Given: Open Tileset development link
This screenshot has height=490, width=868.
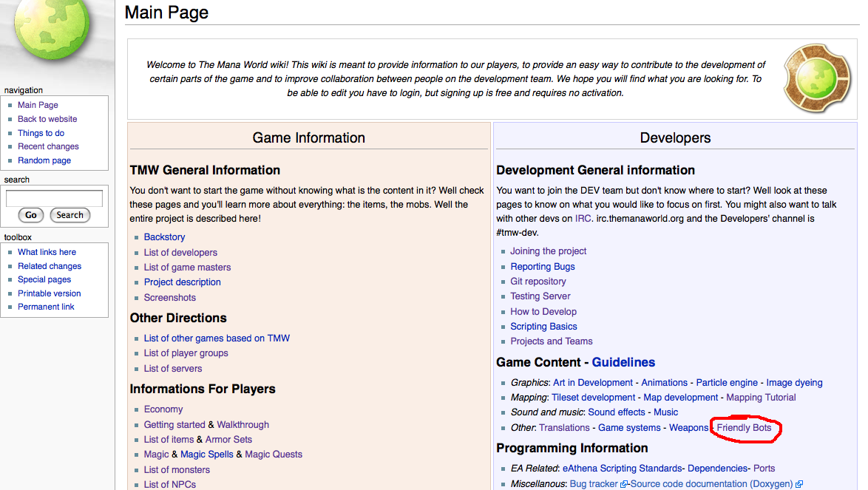Looking at the screenshot, I should coord(594,398).
